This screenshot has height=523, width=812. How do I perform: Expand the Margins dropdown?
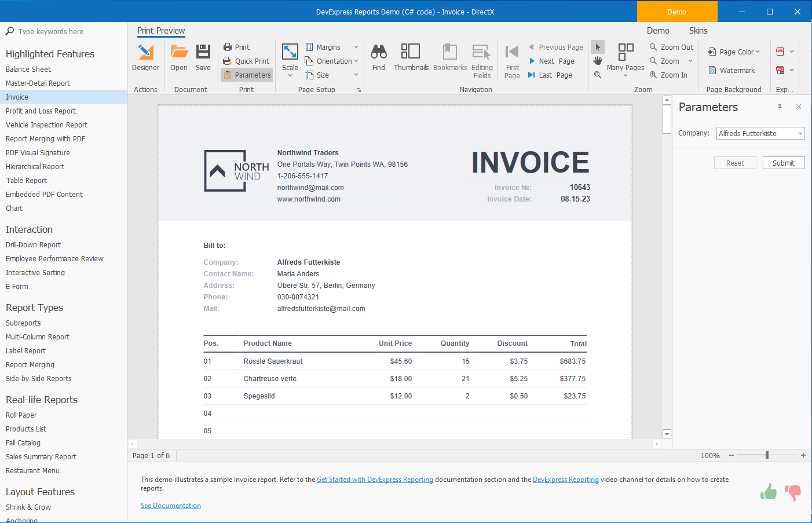point(356,47)
